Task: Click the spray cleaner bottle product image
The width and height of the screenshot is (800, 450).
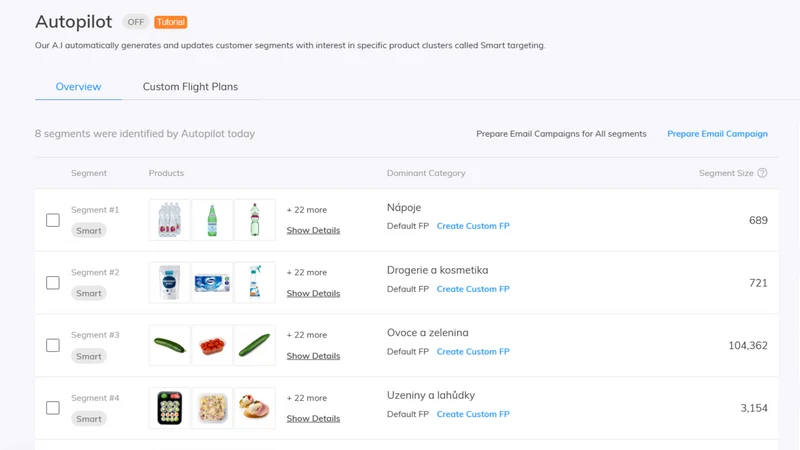Action: click(255, 283)
